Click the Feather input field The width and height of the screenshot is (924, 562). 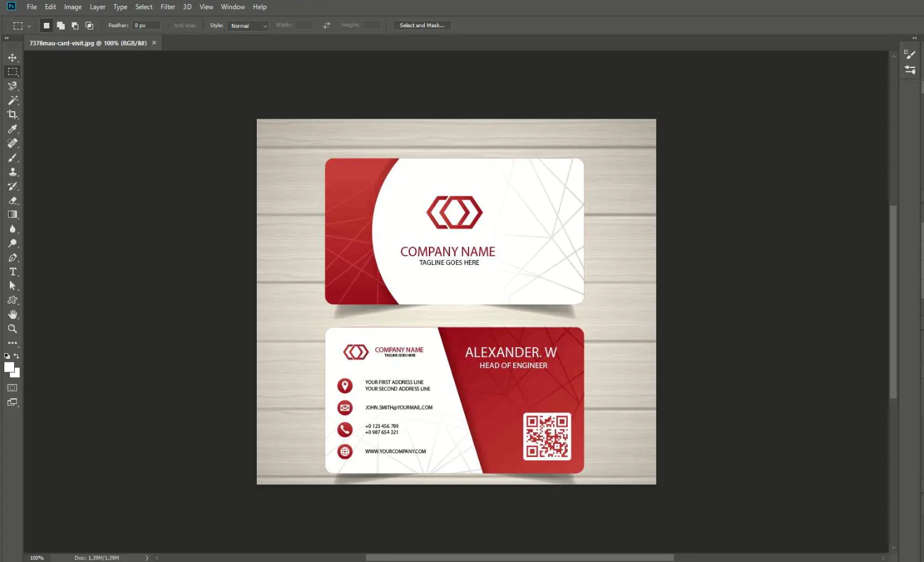[x=146, y=25]
